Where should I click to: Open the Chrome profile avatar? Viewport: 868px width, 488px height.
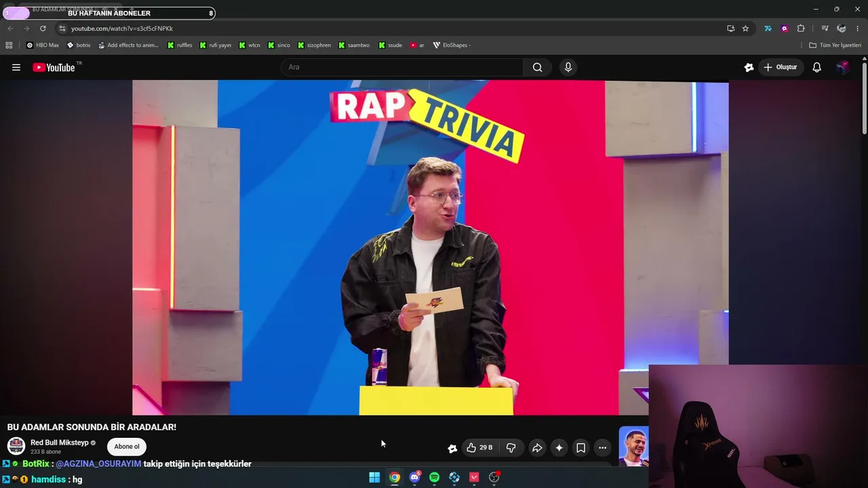842,28
